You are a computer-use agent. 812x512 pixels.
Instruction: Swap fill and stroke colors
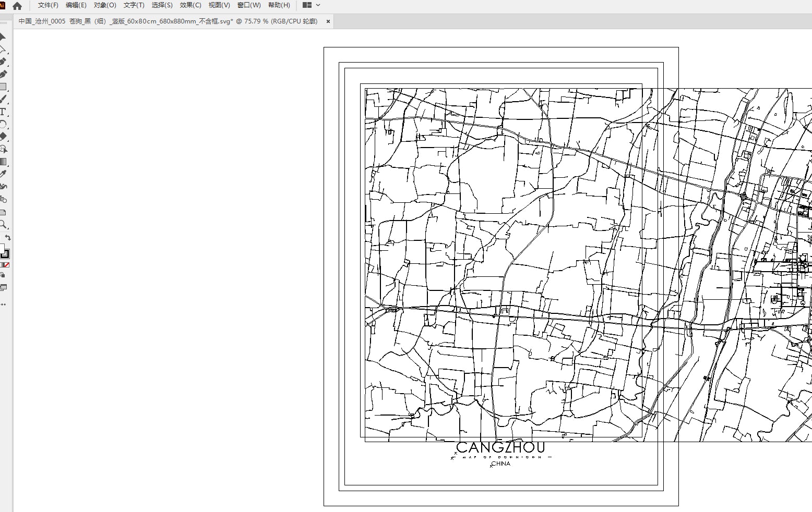click(x=8, y=238)
